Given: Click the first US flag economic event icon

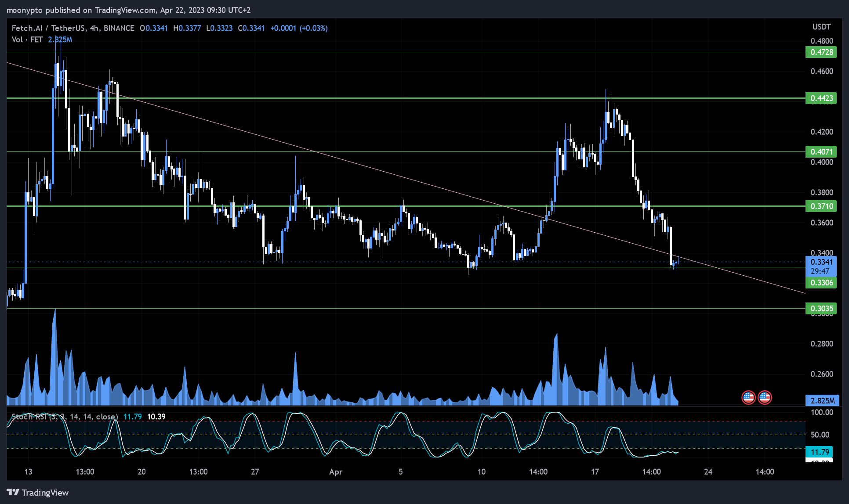Looking at the screenshot, I should (748, 398).
